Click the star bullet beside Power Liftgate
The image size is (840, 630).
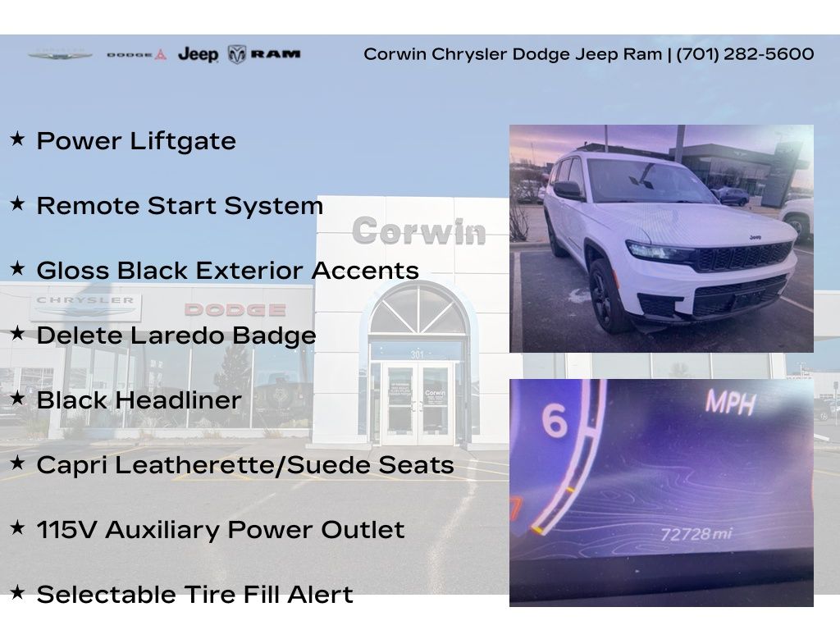(17, 139)
